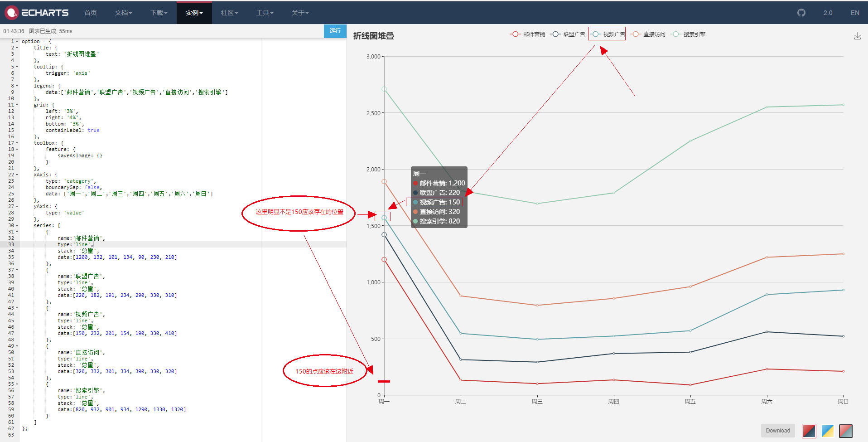Screen dimensions: 868x442
Task: Click the ECharts logo
Action: [37, 13]
